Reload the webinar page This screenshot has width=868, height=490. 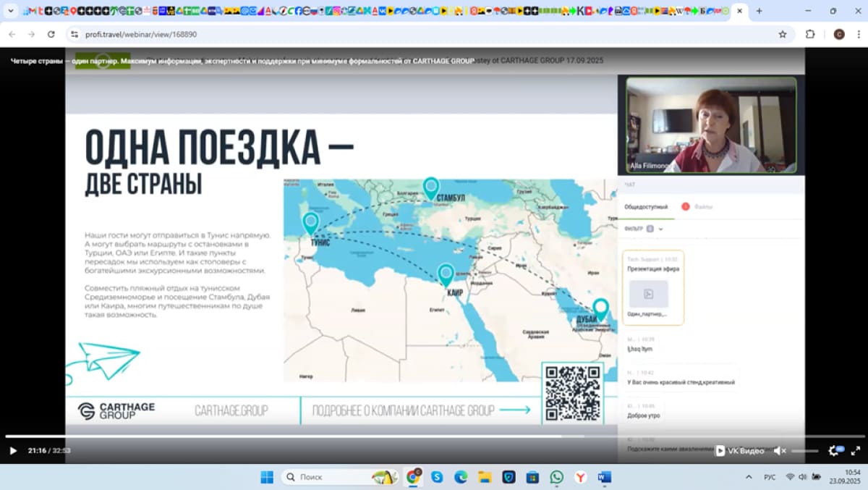(x=51, y=34)
